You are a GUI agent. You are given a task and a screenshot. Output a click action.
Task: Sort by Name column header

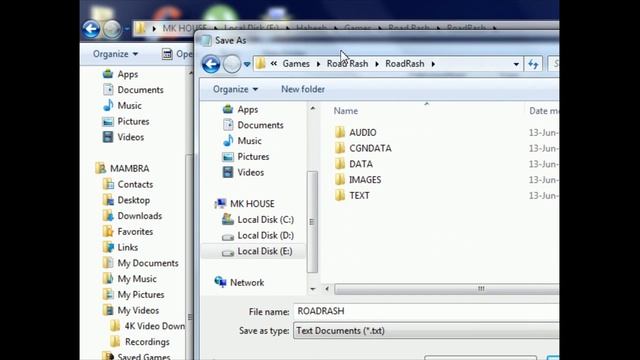[346, 111]
